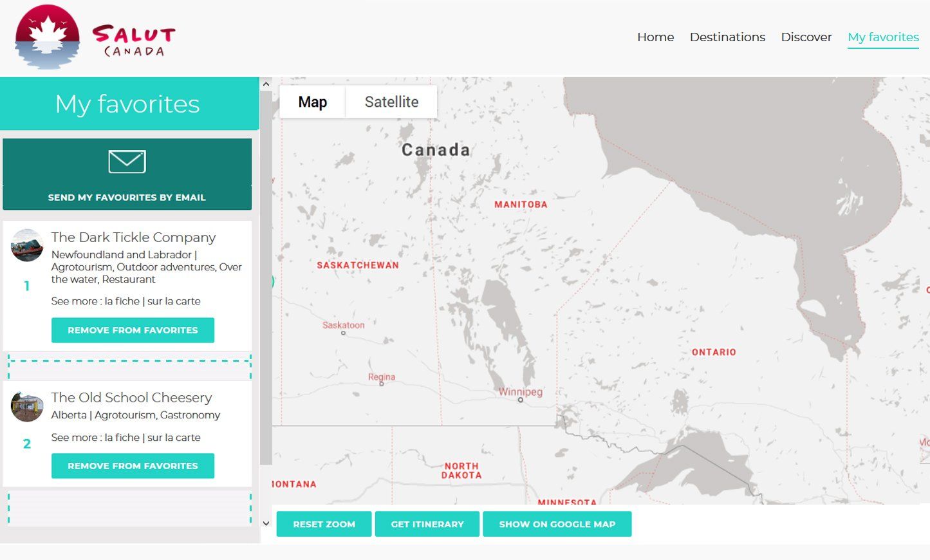Open the Destinations menu
The image size is (930, 560).
[x=727, y=37]
